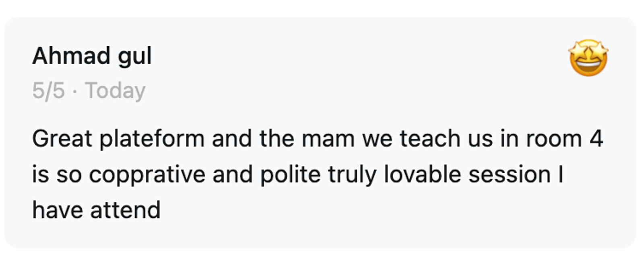Click the word lovable

(x=422, y=174)
